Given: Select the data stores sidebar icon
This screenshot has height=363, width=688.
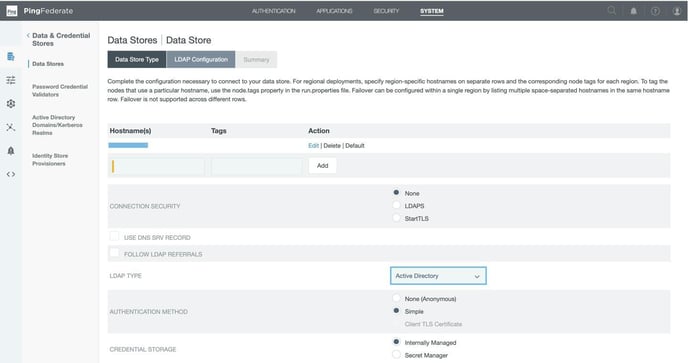Looking at the screenshot, I should (x=11, y=56).
